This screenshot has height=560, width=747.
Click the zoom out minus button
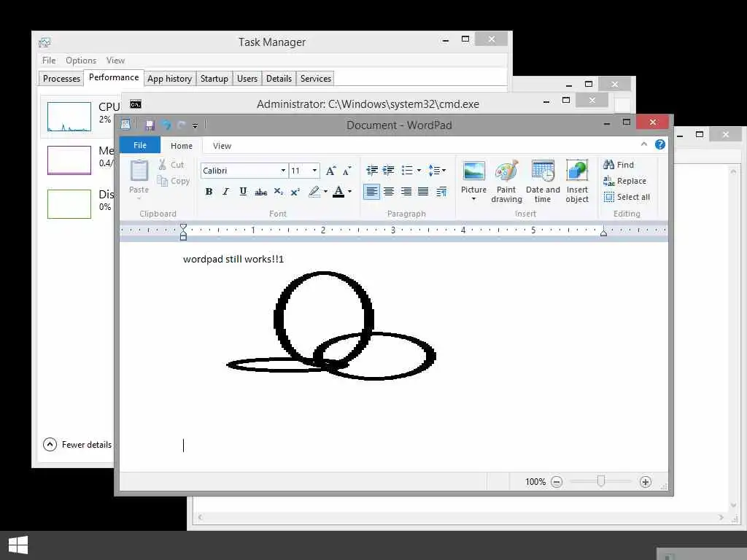point(557,482)
